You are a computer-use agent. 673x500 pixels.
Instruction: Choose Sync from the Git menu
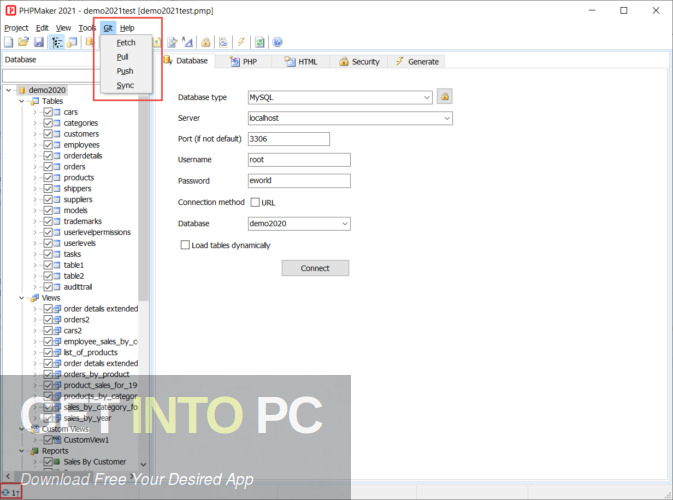pos(126,85)
